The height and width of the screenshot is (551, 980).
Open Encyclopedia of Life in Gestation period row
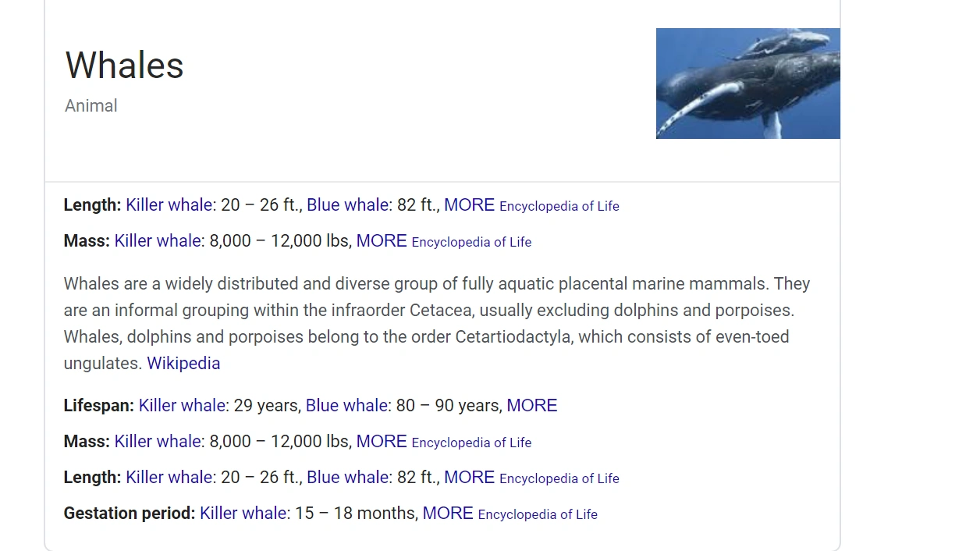tap(538, 514)
